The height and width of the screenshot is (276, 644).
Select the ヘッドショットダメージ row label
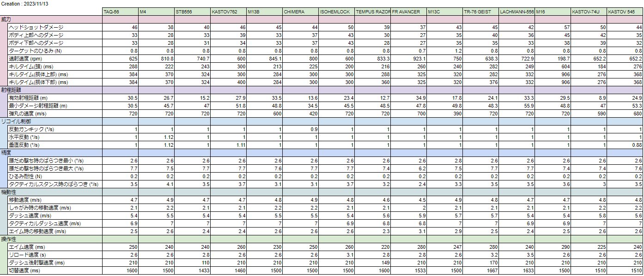coord(36,28)
